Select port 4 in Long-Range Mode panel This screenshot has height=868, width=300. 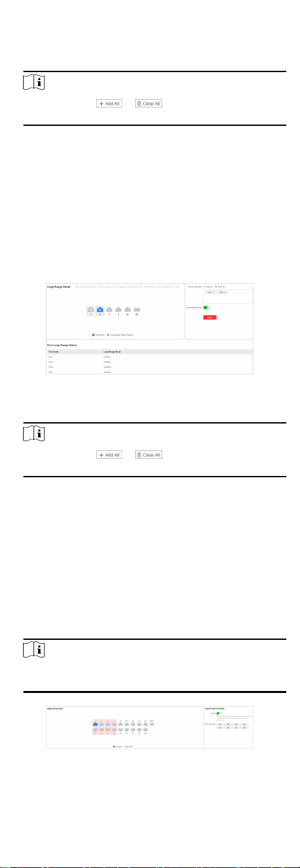tap(119, 309)
